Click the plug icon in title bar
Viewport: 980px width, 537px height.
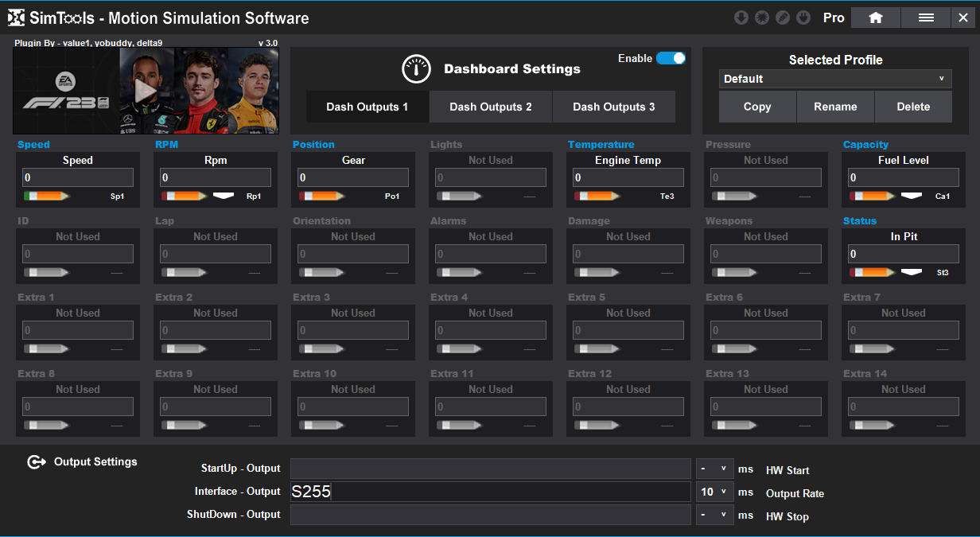[803, 18]
